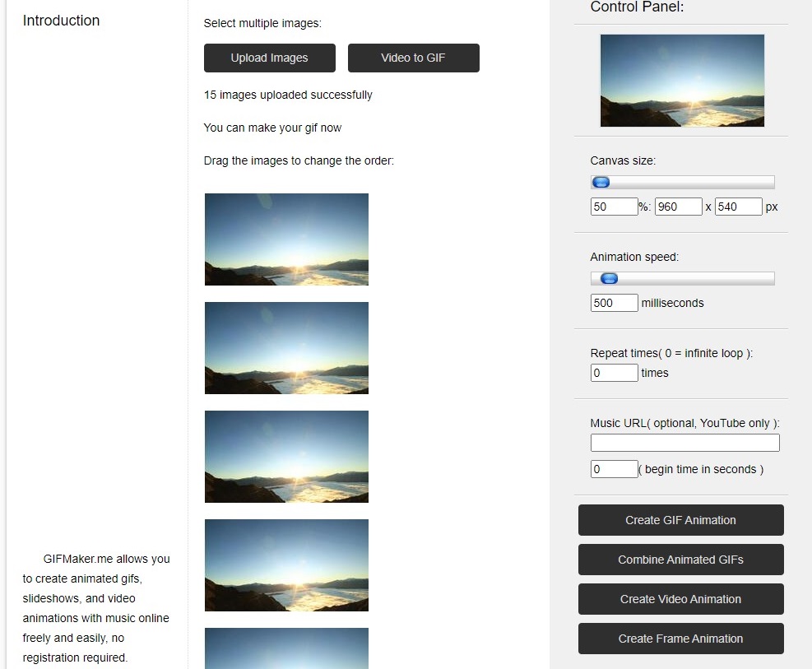Click the 'Animation speed:' label
Image resolution: width=812 pixels, height=669 pixels.
coord(634,257)
